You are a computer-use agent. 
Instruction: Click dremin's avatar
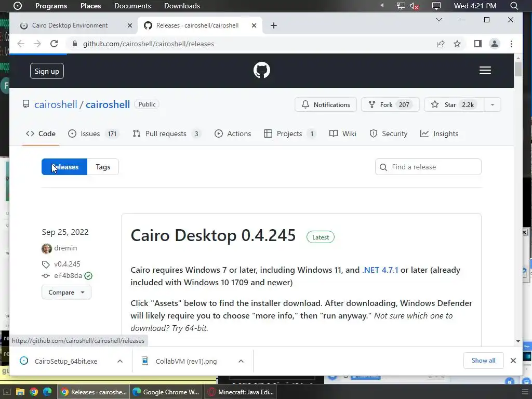[46, 248]
